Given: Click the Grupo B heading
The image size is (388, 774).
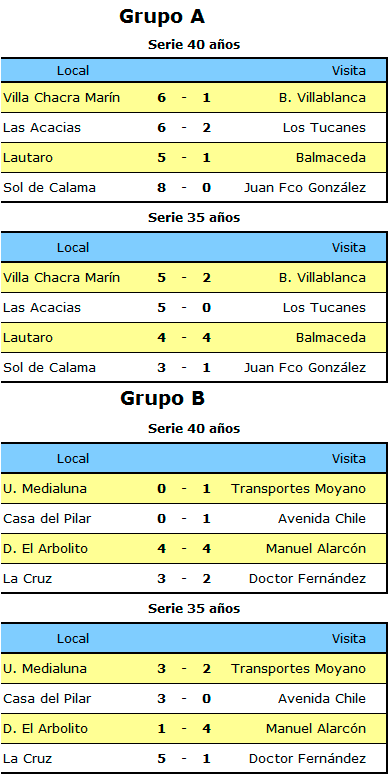Looking at the screenshot, I should coord(162,398).
